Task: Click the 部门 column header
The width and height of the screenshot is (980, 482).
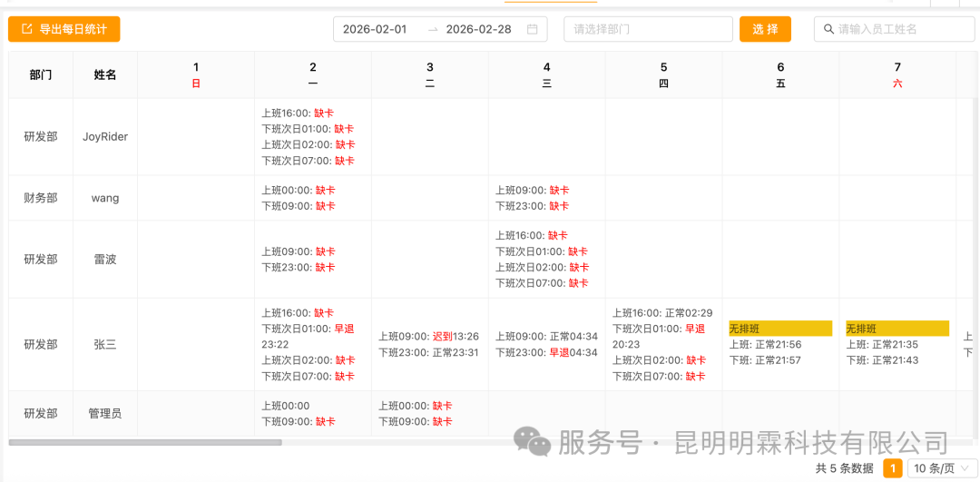Action: point(41,74)
